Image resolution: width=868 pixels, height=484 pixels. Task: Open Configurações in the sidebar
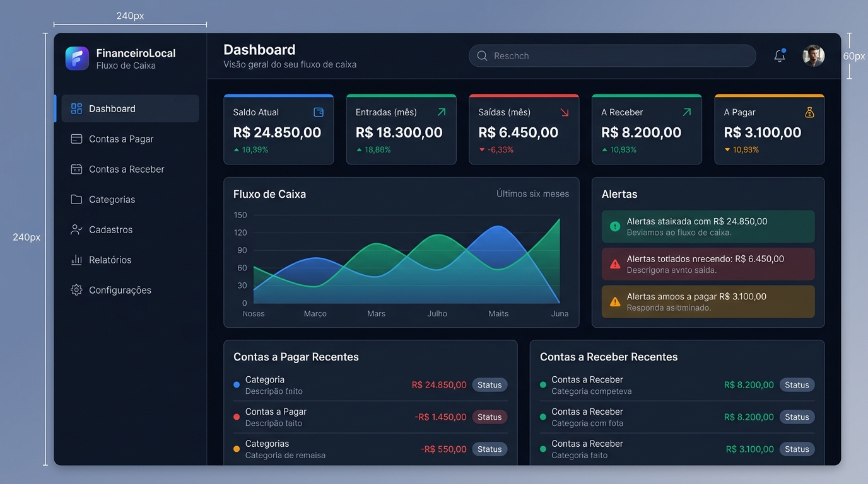click(x=130, y=290)
